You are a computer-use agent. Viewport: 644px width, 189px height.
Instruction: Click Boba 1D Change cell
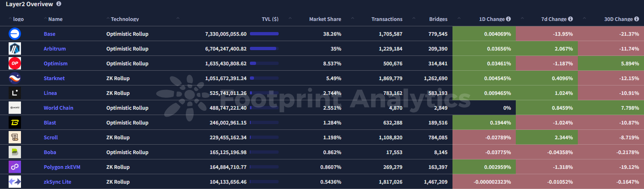pos(484,152)
